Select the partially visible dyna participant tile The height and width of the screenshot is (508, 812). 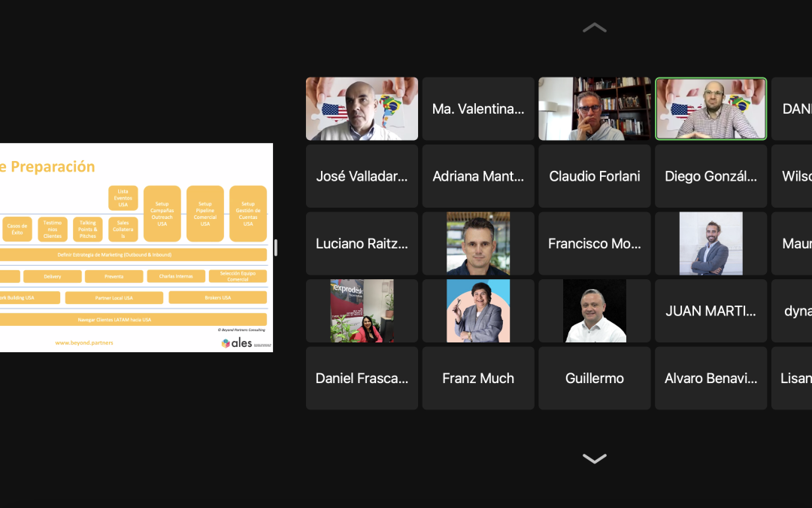[x=792, y=311]
